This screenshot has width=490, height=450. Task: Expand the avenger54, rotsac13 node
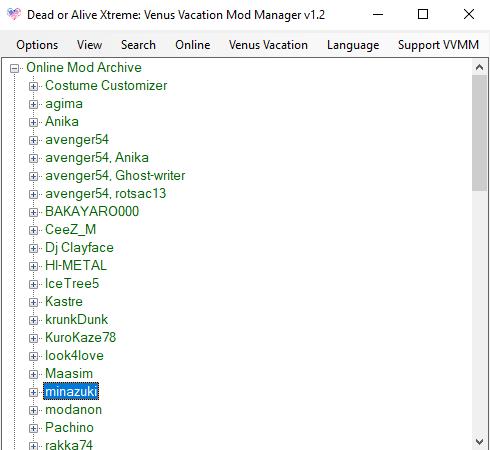click(x=33, y=194)
